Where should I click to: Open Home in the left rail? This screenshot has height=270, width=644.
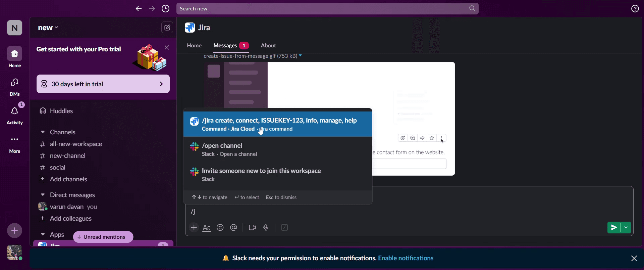15,57
